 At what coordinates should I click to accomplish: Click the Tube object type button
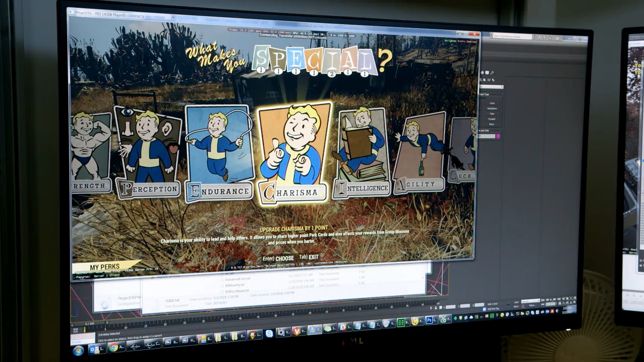[x=492, y=114]
